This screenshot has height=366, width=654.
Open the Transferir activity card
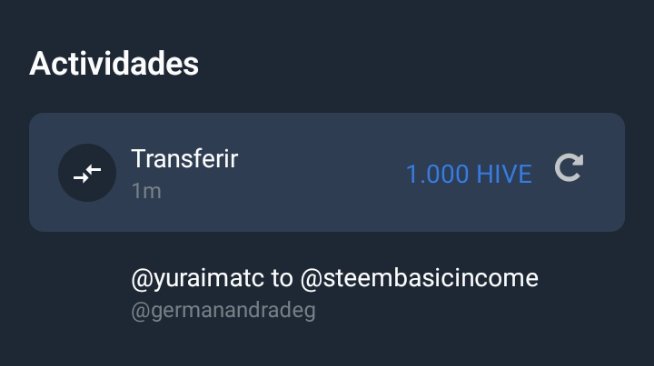pyautogui.click(x=327, y=172)
